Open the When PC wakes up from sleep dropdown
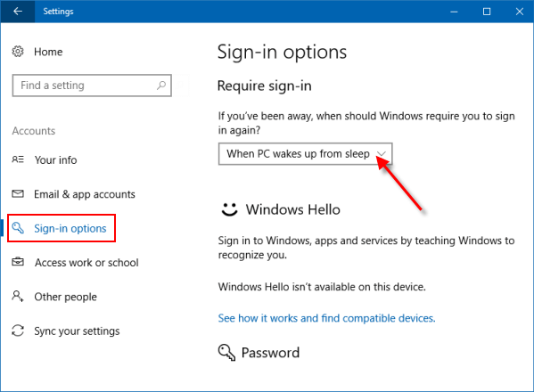Viewport: 534px width, 392px height. click(x=305, y=154)
